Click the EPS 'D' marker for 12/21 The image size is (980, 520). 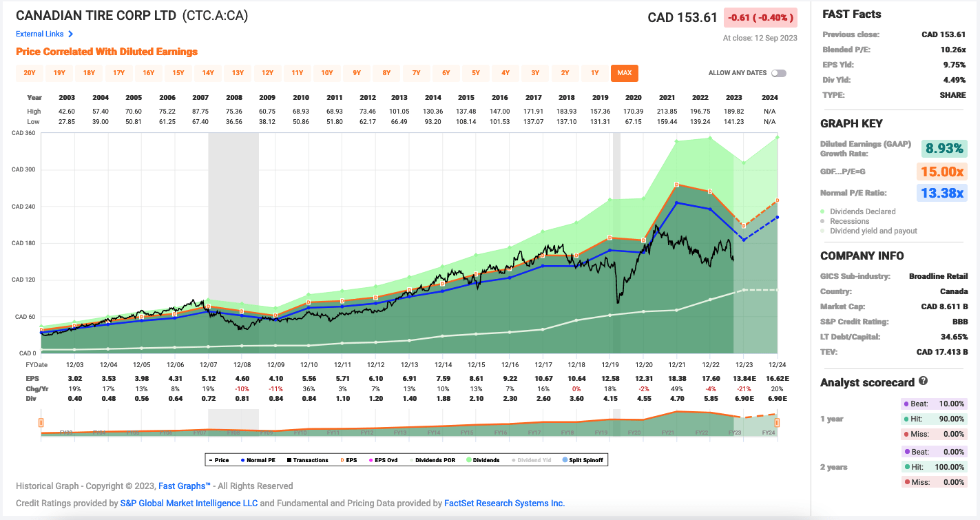677,185
